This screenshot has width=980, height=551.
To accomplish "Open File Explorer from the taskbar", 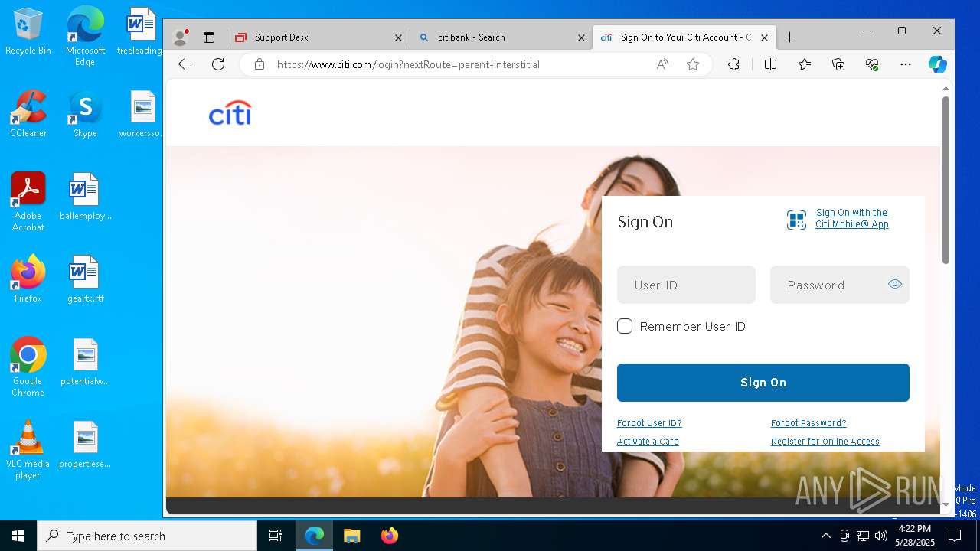I will 352,536.
